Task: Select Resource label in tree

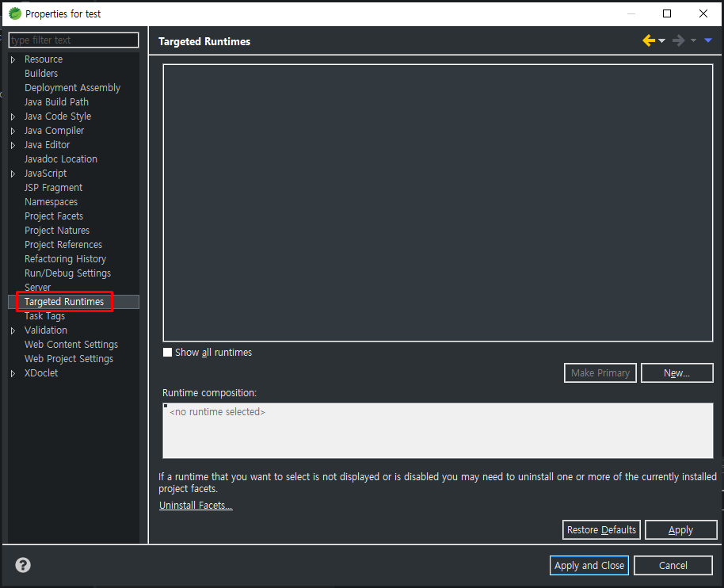Action: pos(44,59)
